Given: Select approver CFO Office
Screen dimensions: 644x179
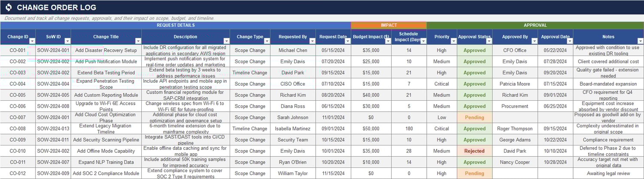Looking at the screenshot, I should (x=515, y=50).
